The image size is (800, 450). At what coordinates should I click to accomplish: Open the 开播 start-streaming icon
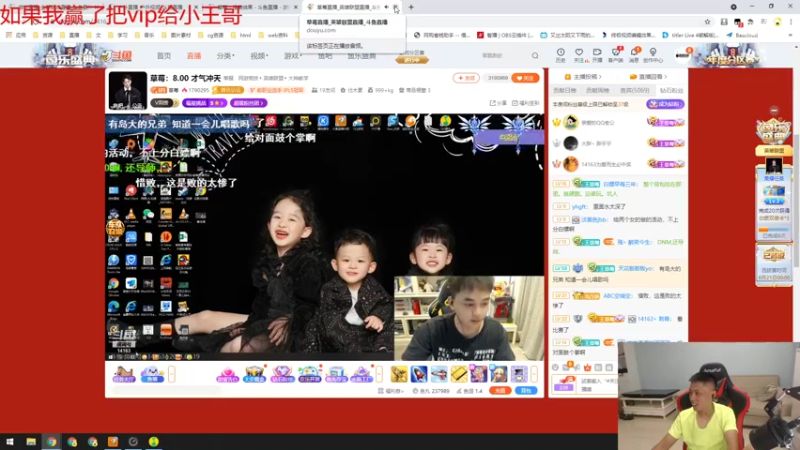tap(597, 55)
